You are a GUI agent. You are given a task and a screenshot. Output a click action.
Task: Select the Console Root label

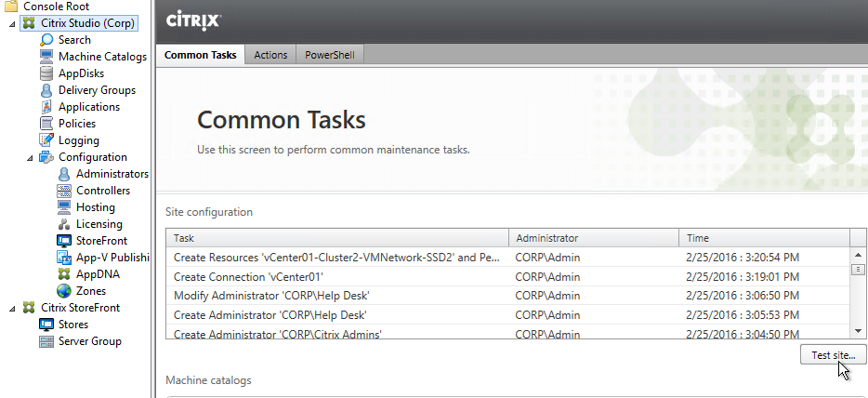56,7
